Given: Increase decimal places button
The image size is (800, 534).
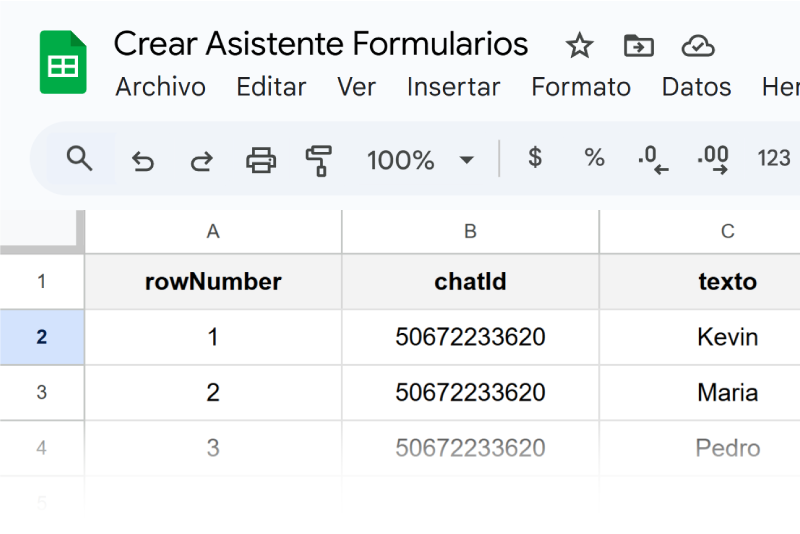Looking at the screenshot, I should pyautogui.click(x=713, y=160).
